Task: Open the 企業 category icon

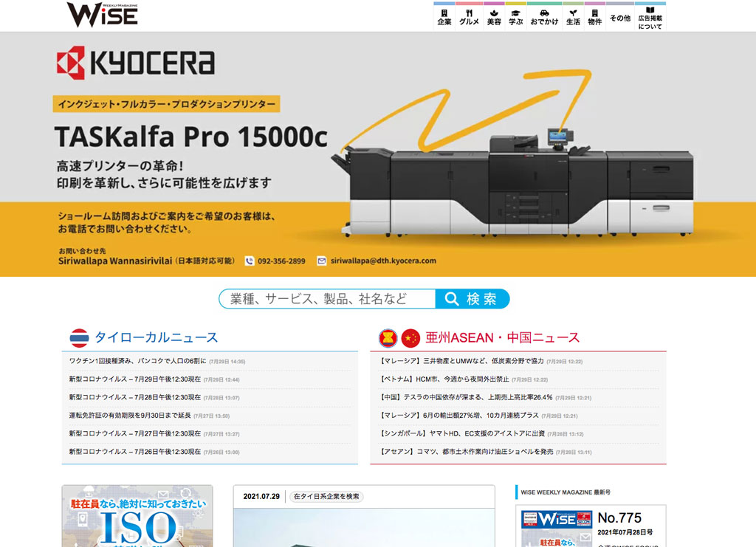Action: tap(444, 18)
